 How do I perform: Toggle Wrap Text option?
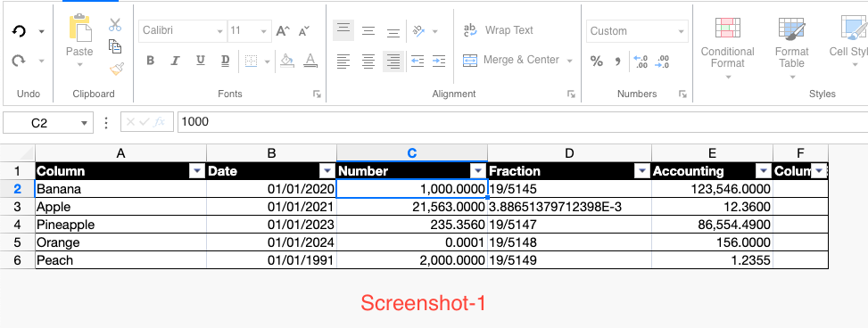(x=498, y=30)
